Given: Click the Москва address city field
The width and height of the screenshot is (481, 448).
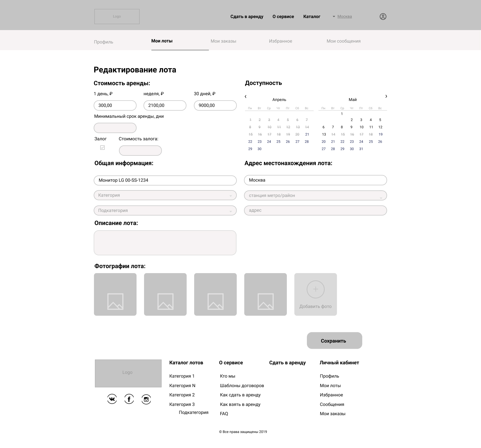Looking at the screenshot, I should point(315,180).
